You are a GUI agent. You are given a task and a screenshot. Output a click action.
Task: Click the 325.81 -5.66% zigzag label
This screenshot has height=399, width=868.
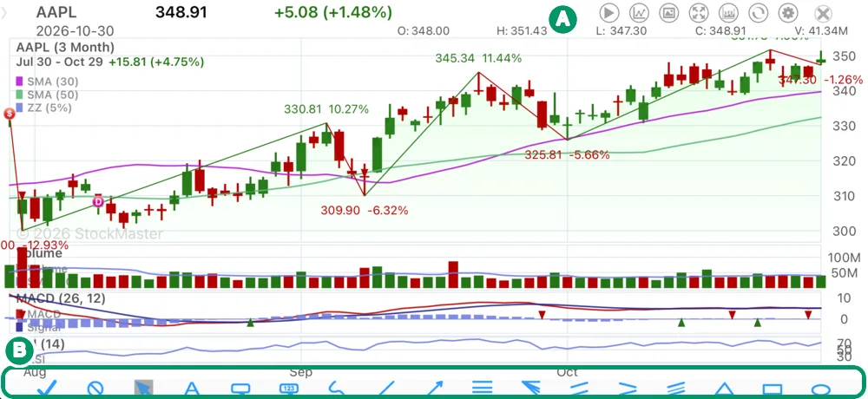[567, 155]
